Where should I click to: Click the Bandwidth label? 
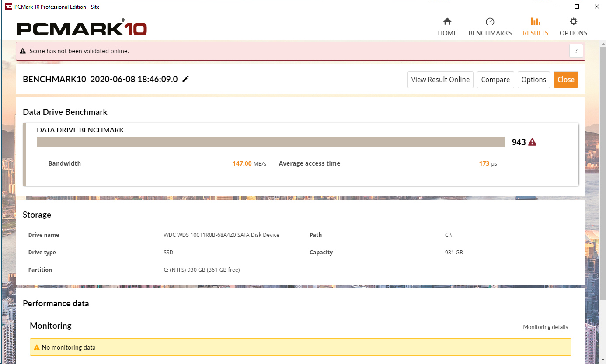click(x=65, y=163)
